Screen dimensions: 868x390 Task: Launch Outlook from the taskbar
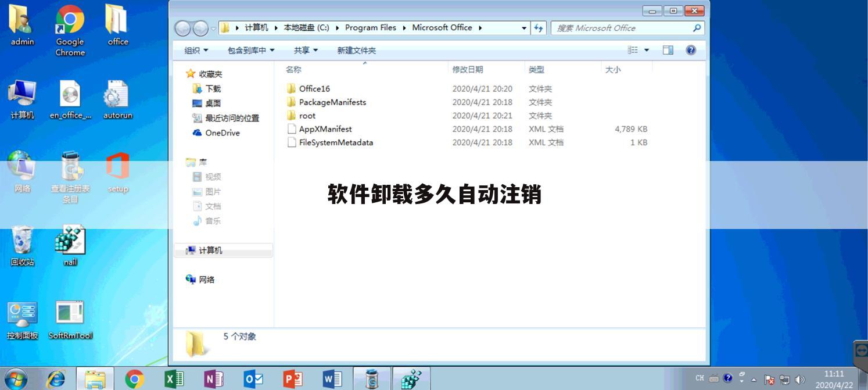[253, 379]
